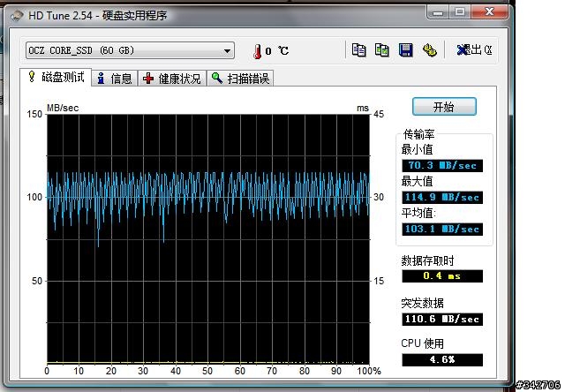
Task: Click the minimum value 70.3 MB/sec
Action: pyautogui.click(x=442, y=166)
